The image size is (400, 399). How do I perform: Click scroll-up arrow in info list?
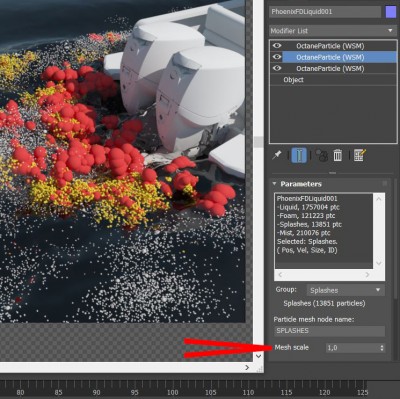tap(379, 199)
